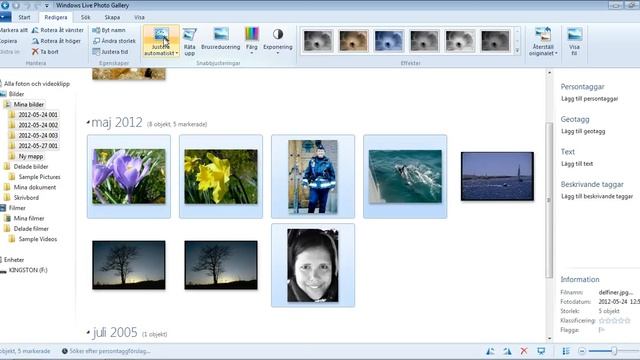Image resolution: width=640 pixels, height=360 pixels.
Task: Collapse the juli 2005 group
Action: coord(88,333)
